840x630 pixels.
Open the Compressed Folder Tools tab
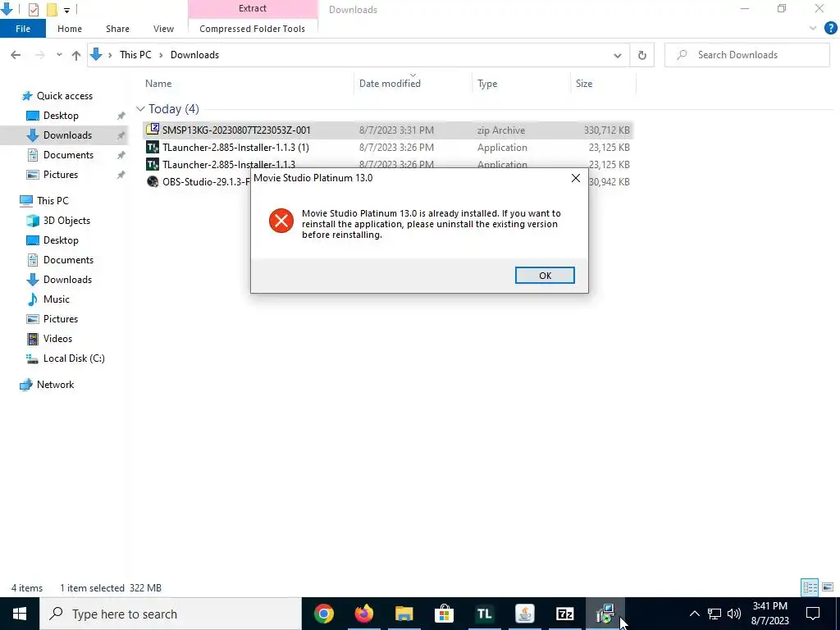click(x=253, y=29)
